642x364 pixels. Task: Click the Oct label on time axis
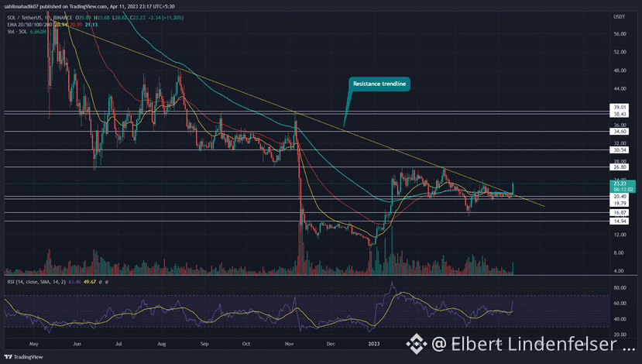(245, 344)
